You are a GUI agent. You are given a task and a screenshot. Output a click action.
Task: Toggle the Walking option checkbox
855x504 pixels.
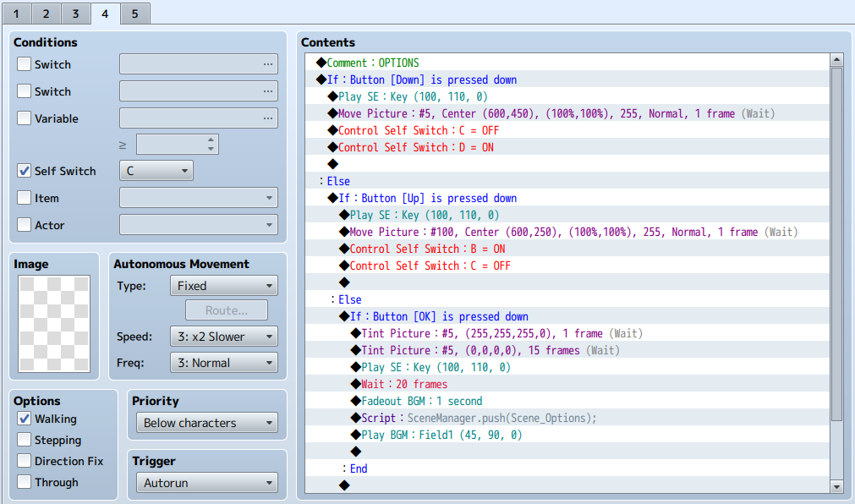click(24, 419)
